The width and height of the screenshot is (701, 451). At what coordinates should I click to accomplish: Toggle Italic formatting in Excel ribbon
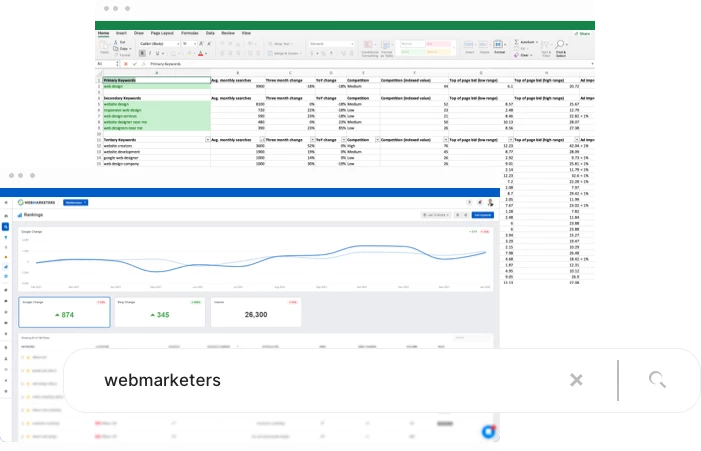pos(150,54)
